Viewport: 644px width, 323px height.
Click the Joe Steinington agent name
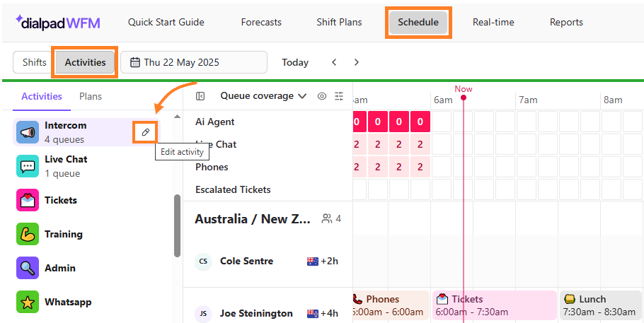click(x=256, y=314)
